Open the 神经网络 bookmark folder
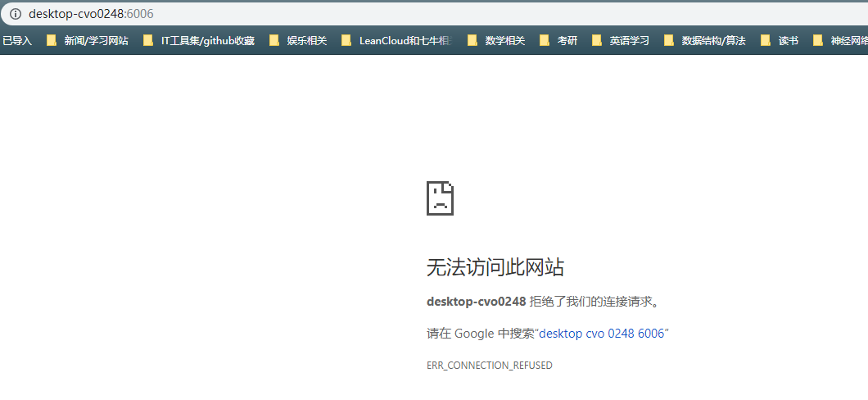The width and height of the screenshot is (868, 400). (x=840, y=40)
